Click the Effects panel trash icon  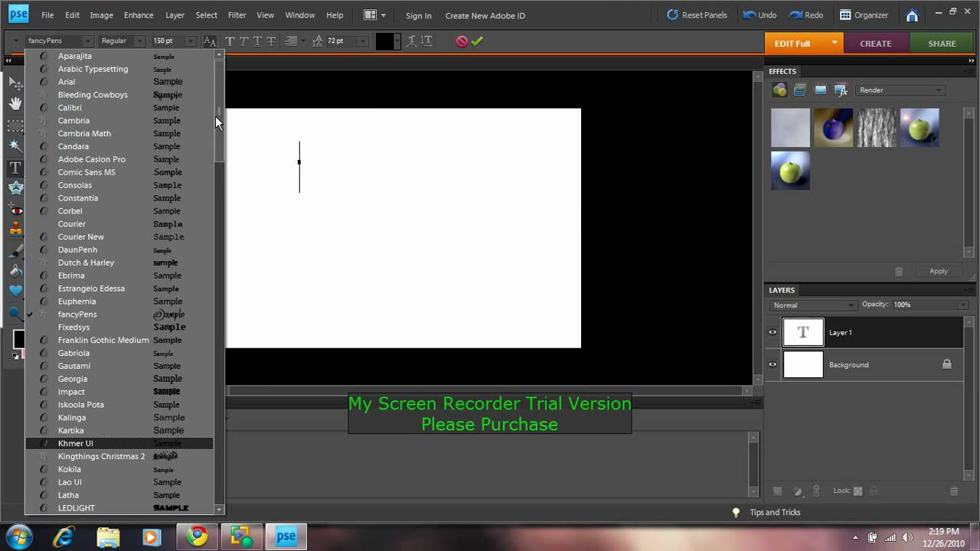coord(899,272)
